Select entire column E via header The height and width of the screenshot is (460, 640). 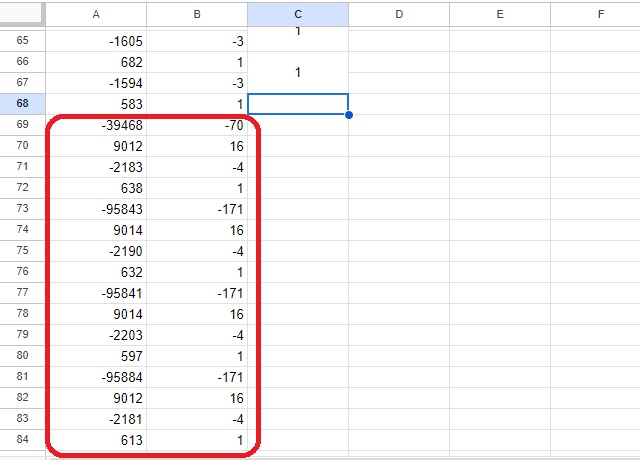(500, 14)
